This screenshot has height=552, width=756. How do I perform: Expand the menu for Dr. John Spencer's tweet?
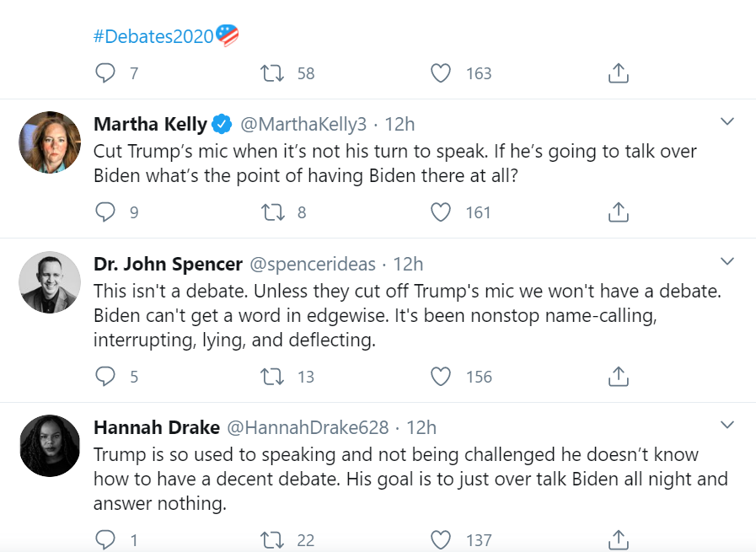coord(728,261)
